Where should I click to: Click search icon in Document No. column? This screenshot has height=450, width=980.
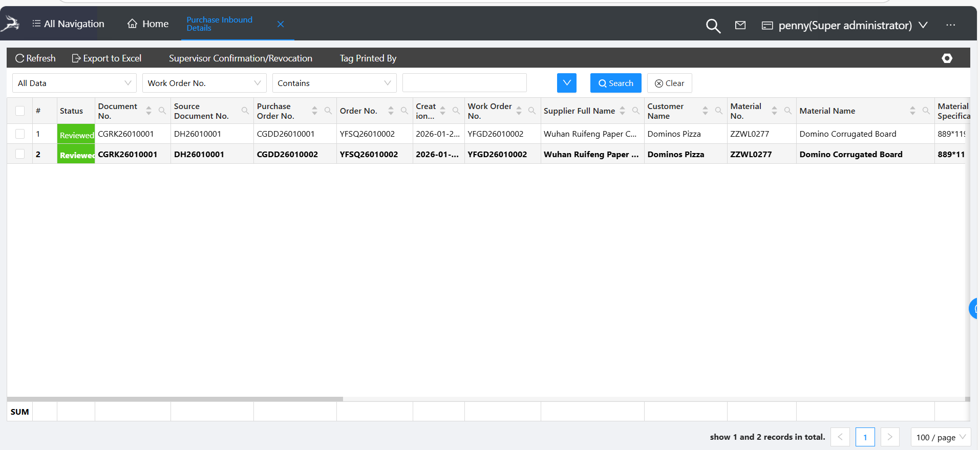point(162,111)
